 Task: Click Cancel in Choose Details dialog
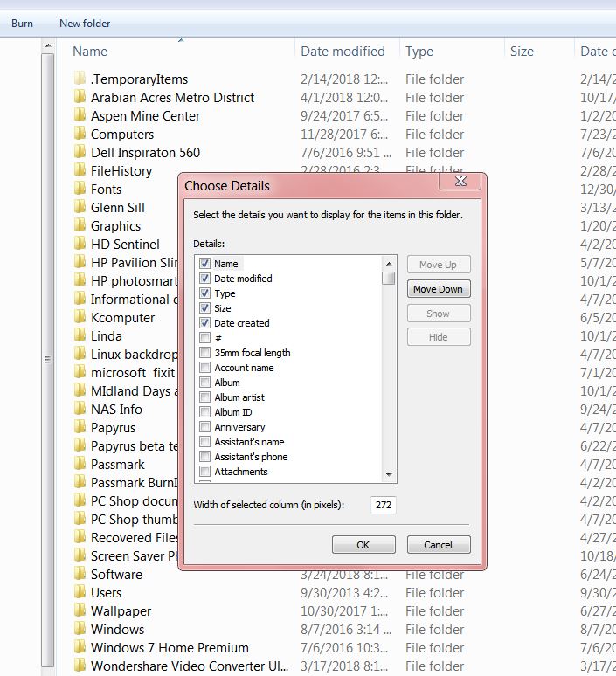(x=439, y=545)
